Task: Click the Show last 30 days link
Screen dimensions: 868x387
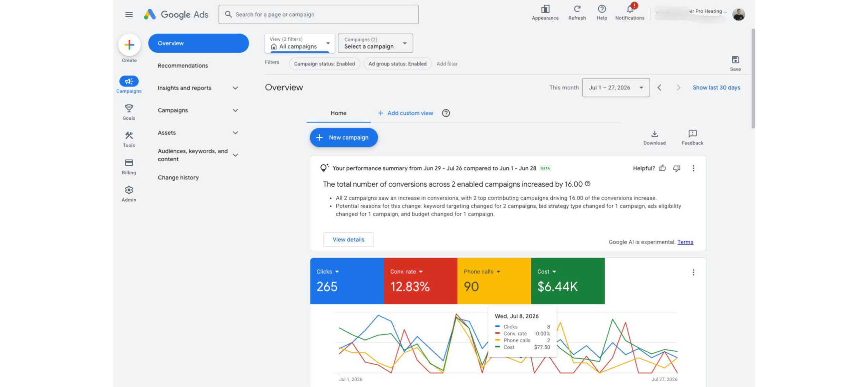Action: [x=716, y=87]
